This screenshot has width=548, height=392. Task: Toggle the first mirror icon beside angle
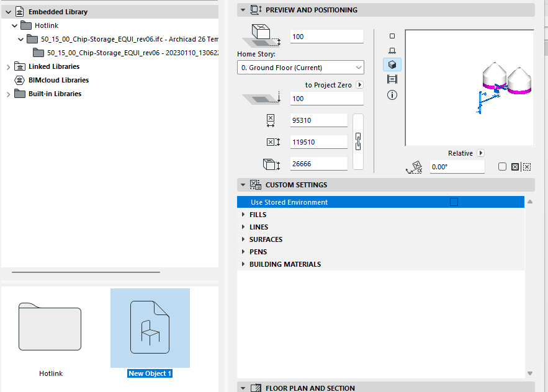point(515,167)
